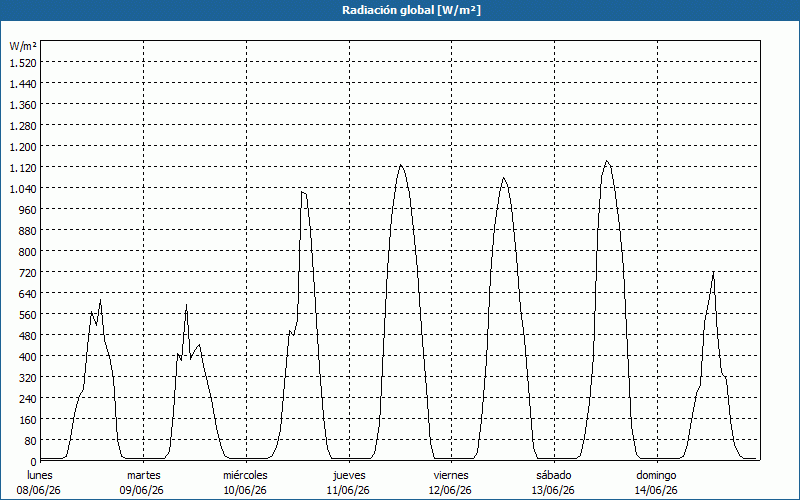This screenshot has width=800, height=500.
Task: Click the 560 y-axis value
Action: [28, 315]
